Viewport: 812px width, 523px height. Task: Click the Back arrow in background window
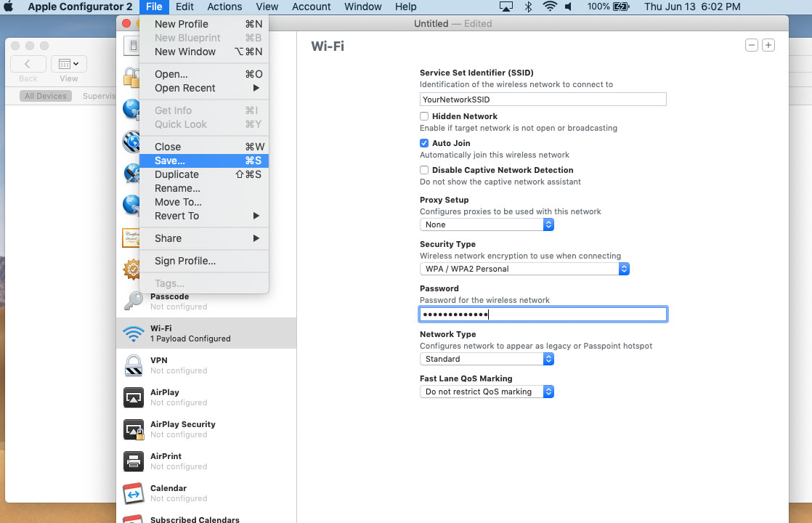(28, 64)
